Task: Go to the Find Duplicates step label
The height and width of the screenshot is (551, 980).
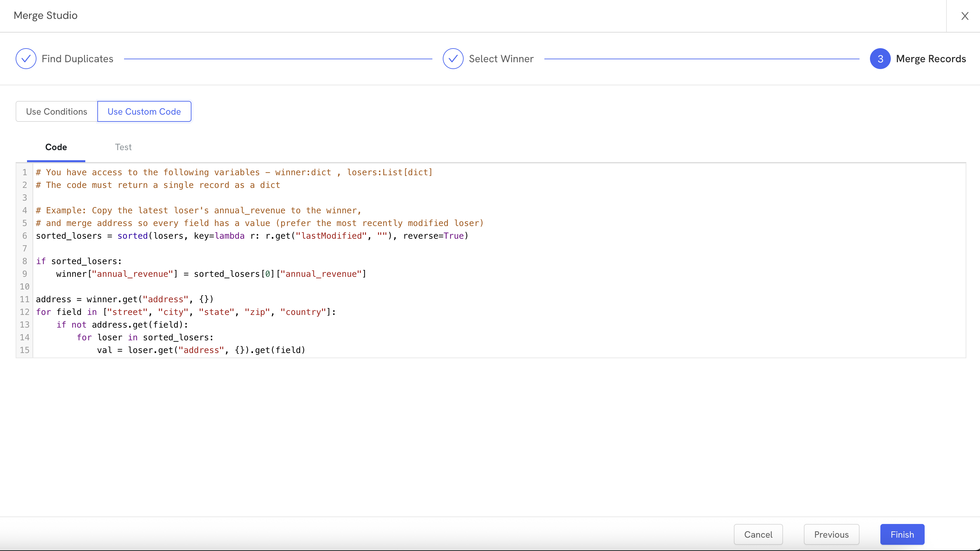Action: [x=77, y=59]
